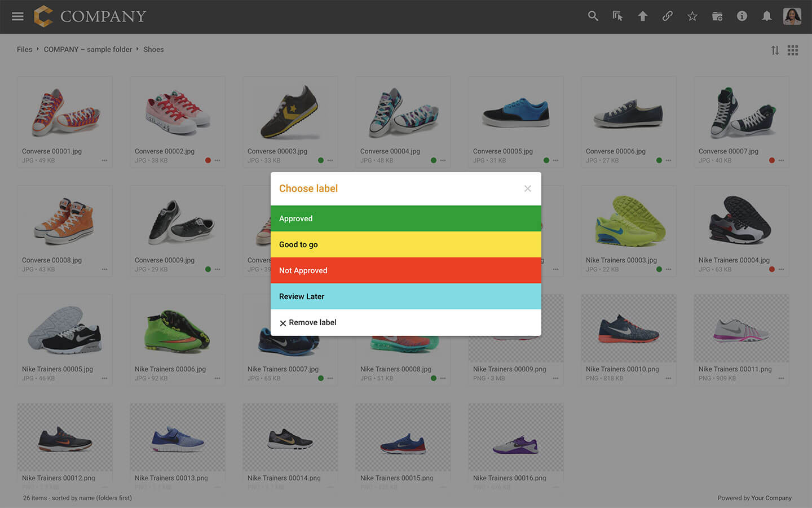Choose the red Not Approved label
Image resolution: width=812 pixels, height=508 pixels.
[406, 270]
